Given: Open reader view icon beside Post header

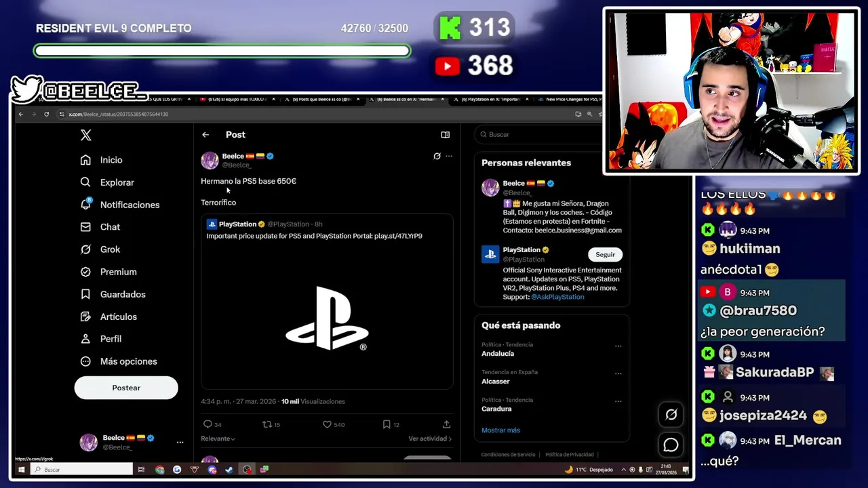Looking at the screenshot, I should click(446, 135).
